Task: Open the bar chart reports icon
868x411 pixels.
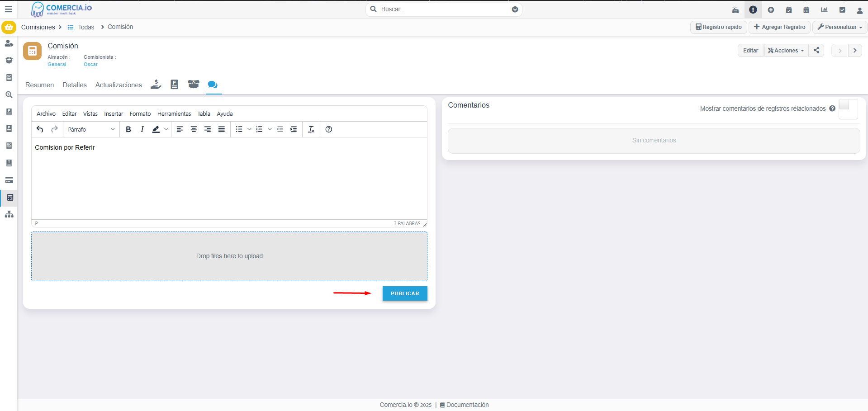Action: tap(824, 10)
